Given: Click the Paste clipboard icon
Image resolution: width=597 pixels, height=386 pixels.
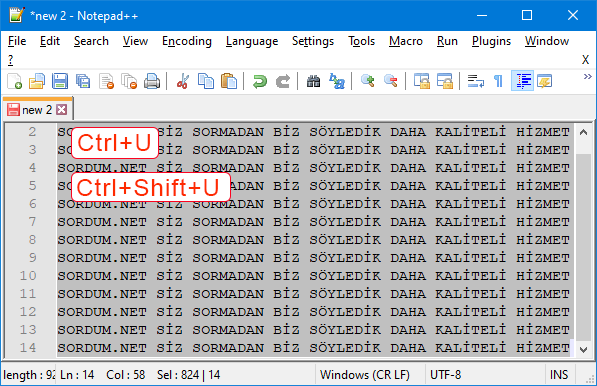Looking at the screenshot, I should (x=229, y=81).
